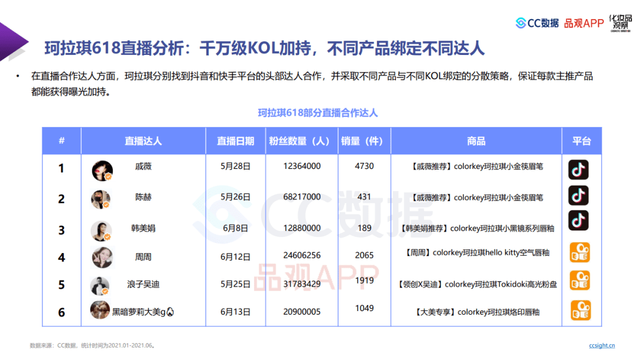
Task: Click the Douyin icon in the 韩美娟 row
Action: coord(578,221)
